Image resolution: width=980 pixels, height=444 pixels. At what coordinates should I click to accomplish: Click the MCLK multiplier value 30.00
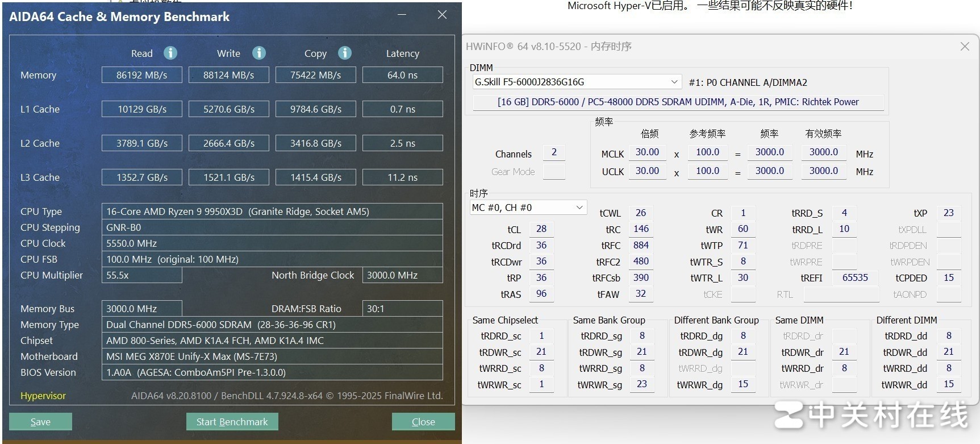point(647,152)
